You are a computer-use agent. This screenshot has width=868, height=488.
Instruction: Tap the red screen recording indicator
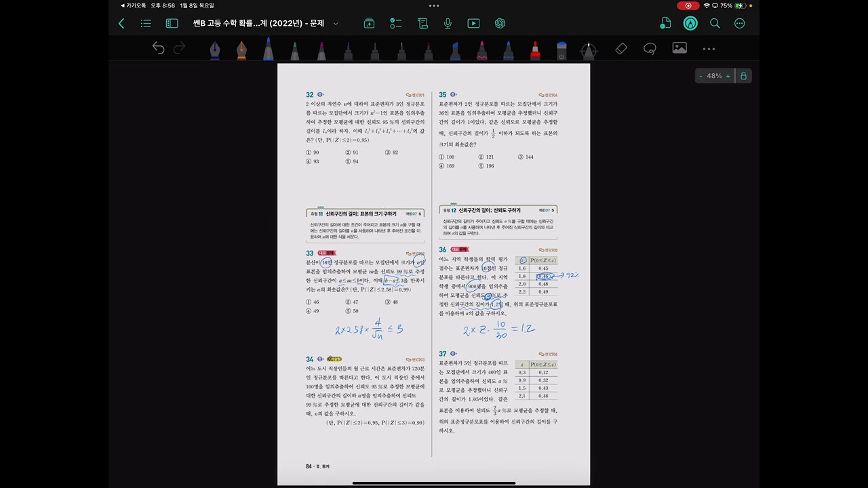point(688,5)
